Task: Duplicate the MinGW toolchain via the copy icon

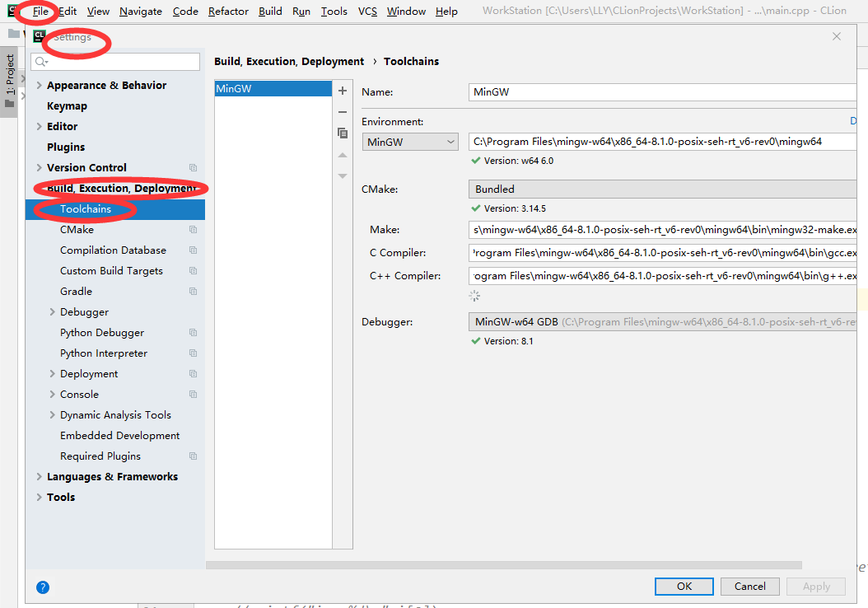Action: click(x=342, y=133)
